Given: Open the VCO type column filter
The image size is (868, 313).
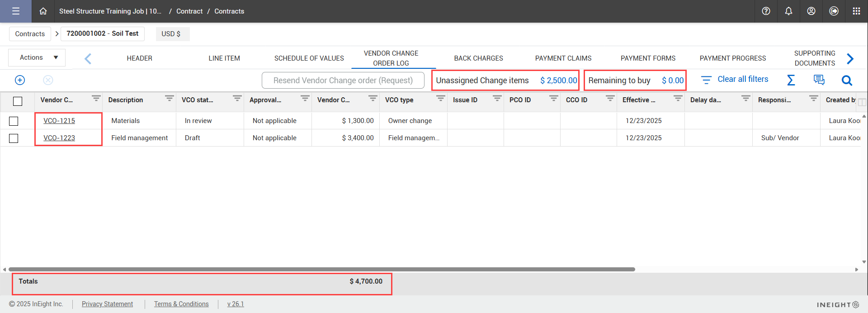Looking at the screenshot, I should 440,98.
